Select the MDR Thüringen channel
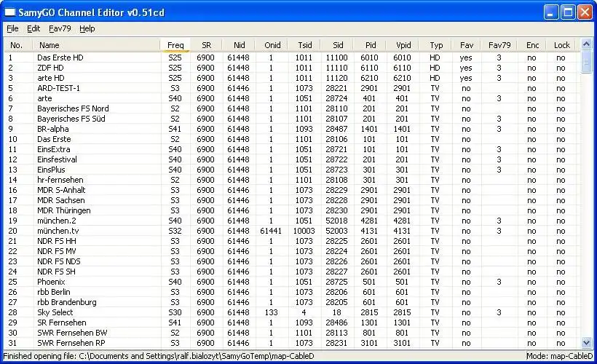 click(x=63, y=210)
